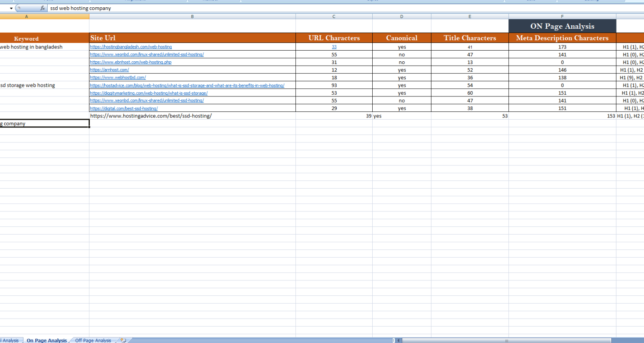Viewport: 644px width, 343px height.
Task: Open the hostingbangladesh.com web-hosting link
Action: coord(131,47)
